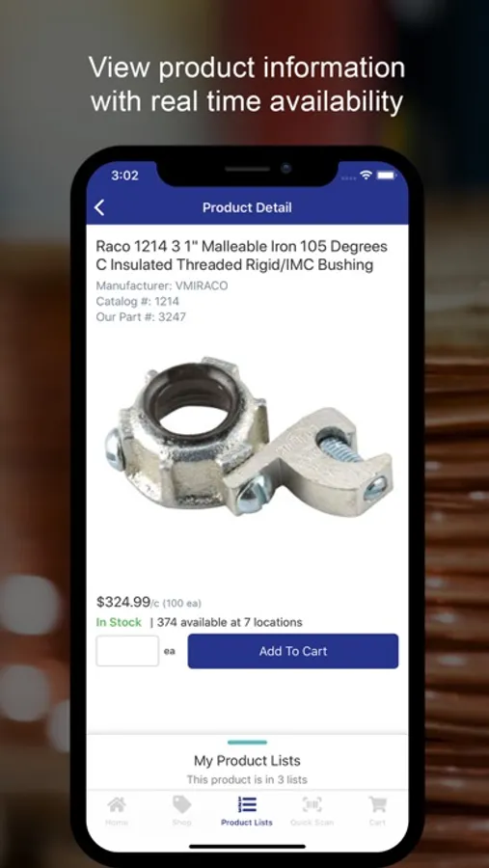489x868 pixels.
Task: Tap the Raco 1214 product title
Action: click(242, 256)
